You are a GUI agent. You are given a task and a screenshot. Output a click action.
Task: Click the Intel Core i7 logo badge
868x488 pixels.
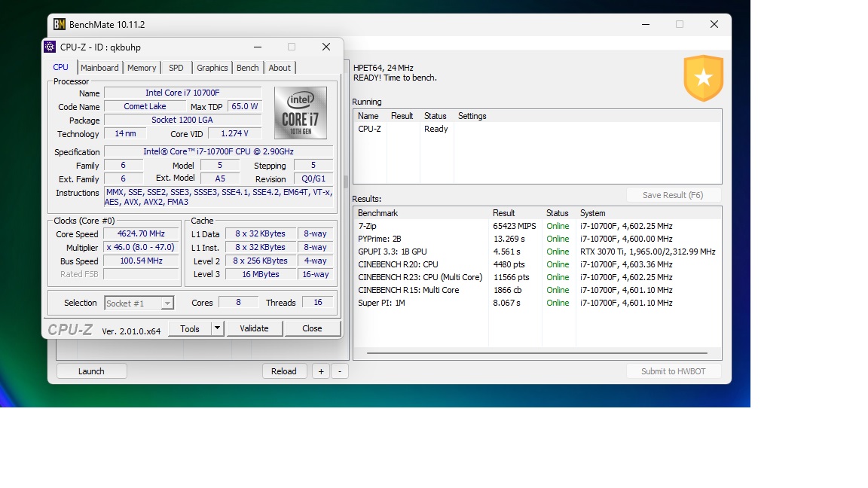point(301,113)
